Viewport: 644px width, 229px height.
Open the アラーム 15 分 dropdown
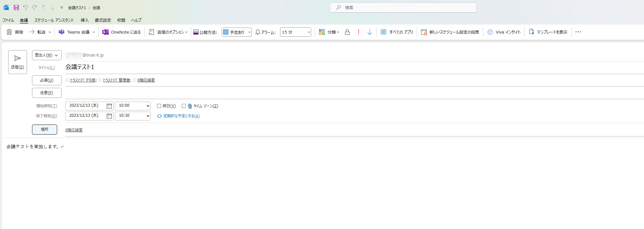tap(308, 32)
